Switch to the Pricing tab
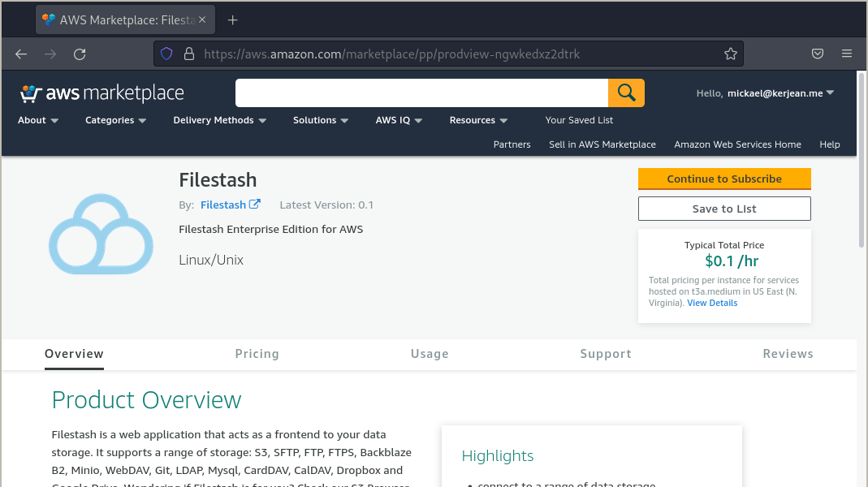Screen dimensions: 868x487 (x=257, y=354)
